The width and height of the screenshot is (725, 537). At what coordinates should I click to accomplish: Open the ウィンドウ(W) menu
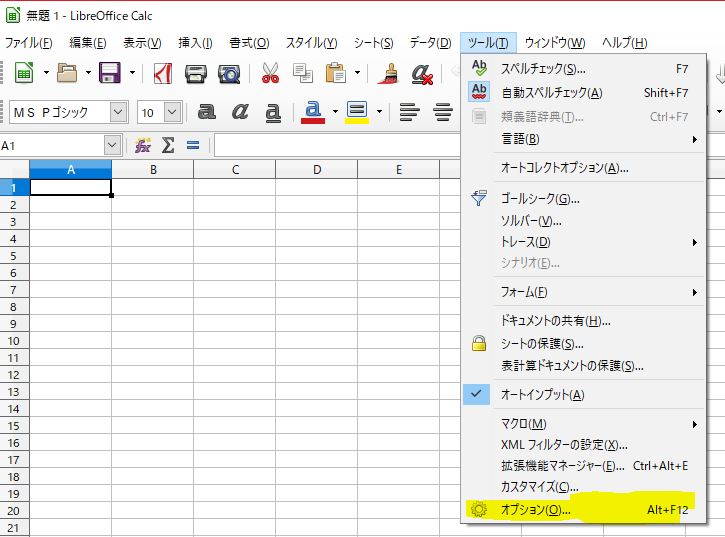(x=555, y=43)
